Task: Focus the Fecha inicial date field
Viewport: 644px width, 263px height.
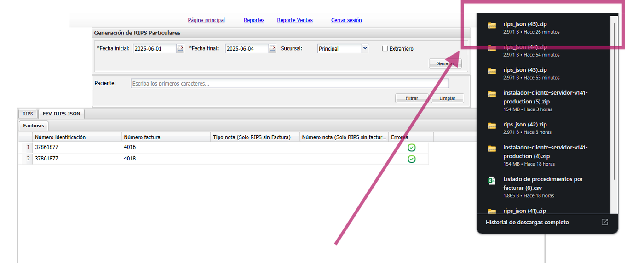Action: [155, 49]
